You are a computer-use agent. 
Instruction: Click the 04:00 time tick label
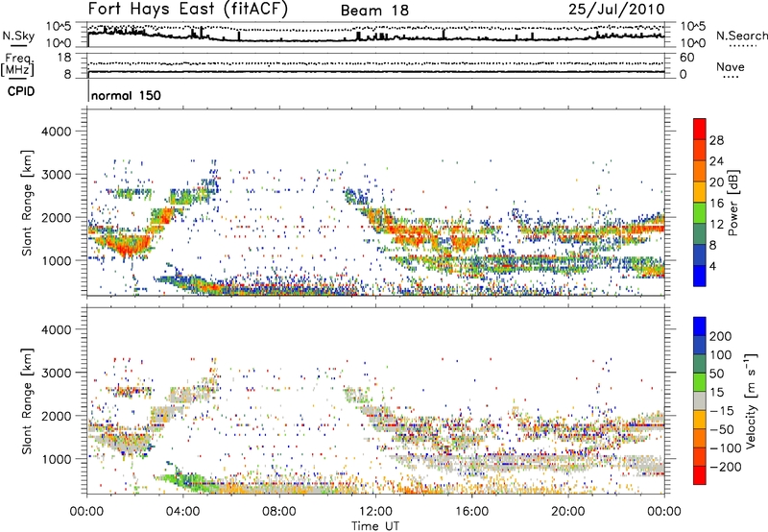point(182,512)
